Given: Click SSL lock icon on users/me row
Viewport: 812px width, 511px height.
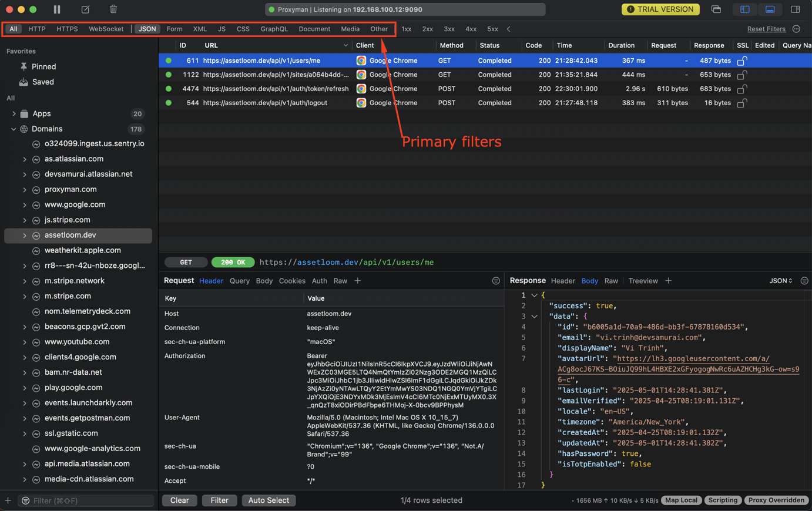Looking at the screenshot, I should (x=742, y=60).
